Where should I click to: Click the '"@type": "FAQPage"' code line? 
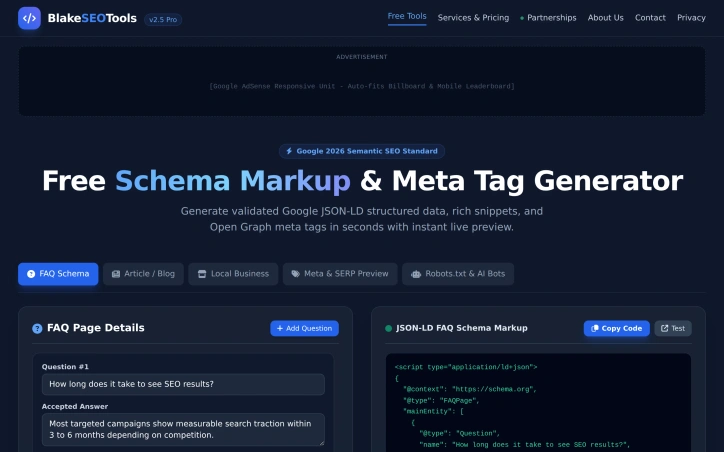point(441,400)
